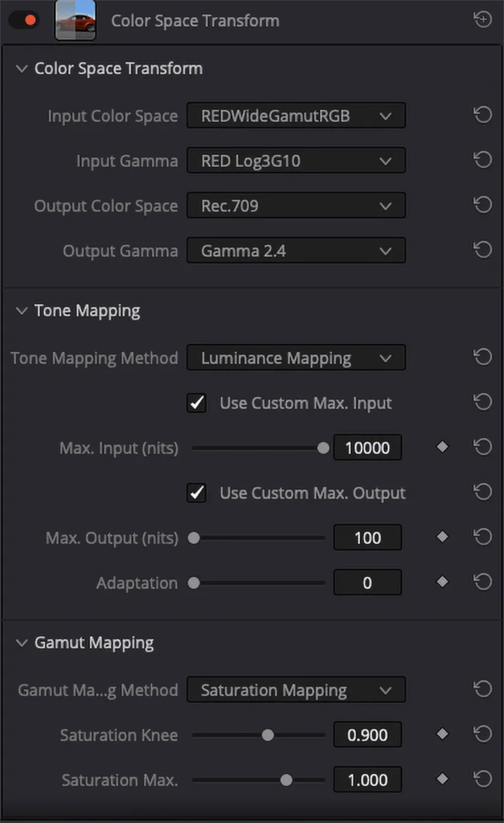Reset the Saturation Max. value
Screen dimensions: 504x823
(x=482, y=780)
